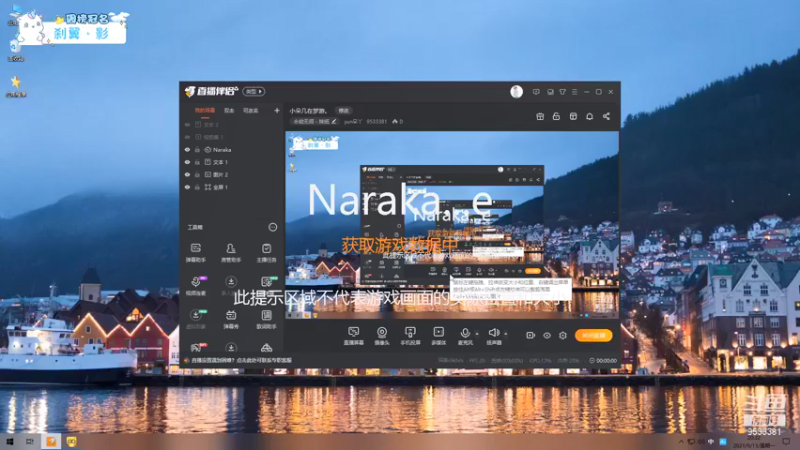Add 多媒体 multimedia source
The width and height of the screenshot is (800, 450).
439,336
